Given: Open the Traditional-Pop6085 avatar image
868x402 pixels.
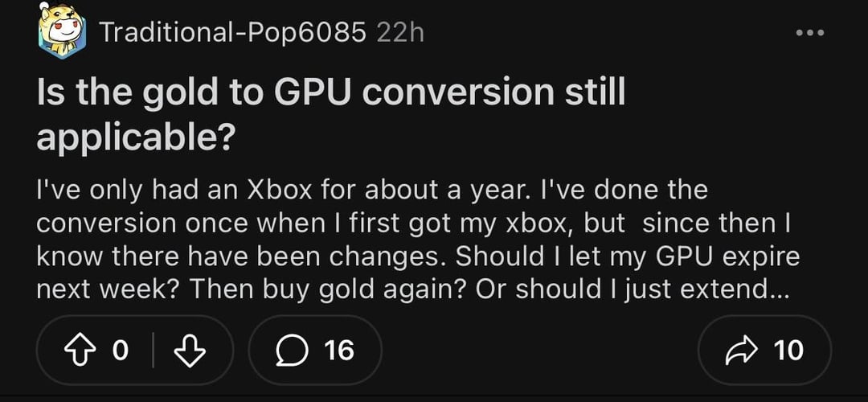Looking at the screenshot, I should point(62,32).
